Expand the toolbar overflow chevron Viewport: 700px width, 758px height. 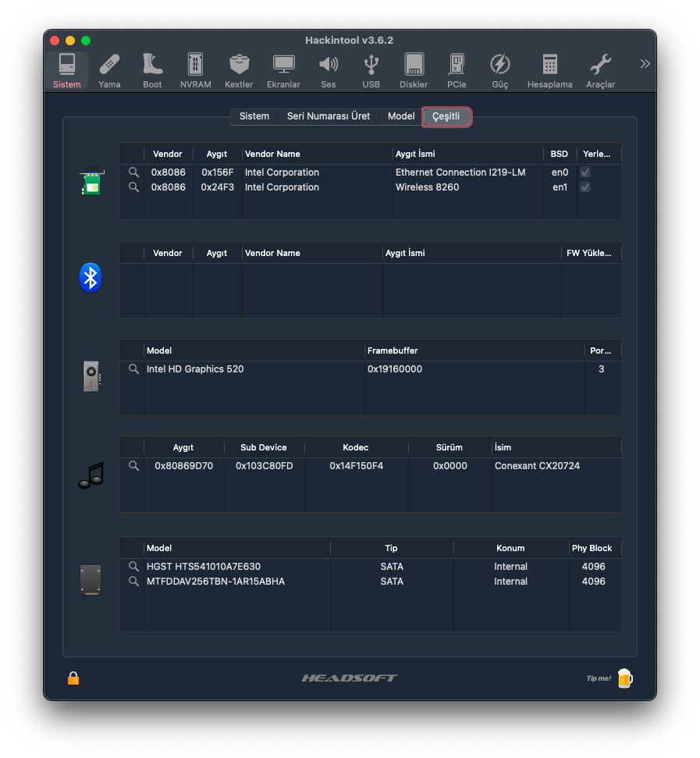click(645, 64)
